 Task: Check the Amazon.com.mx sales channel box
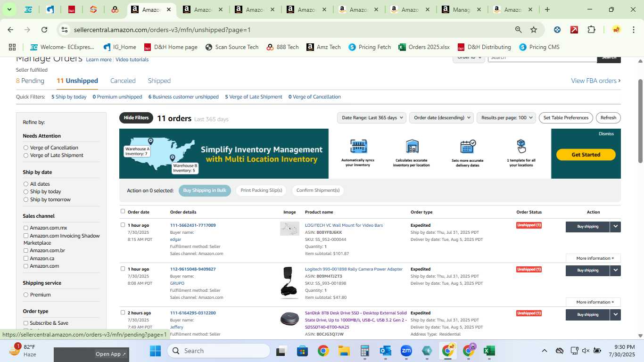tap(26, 228)
